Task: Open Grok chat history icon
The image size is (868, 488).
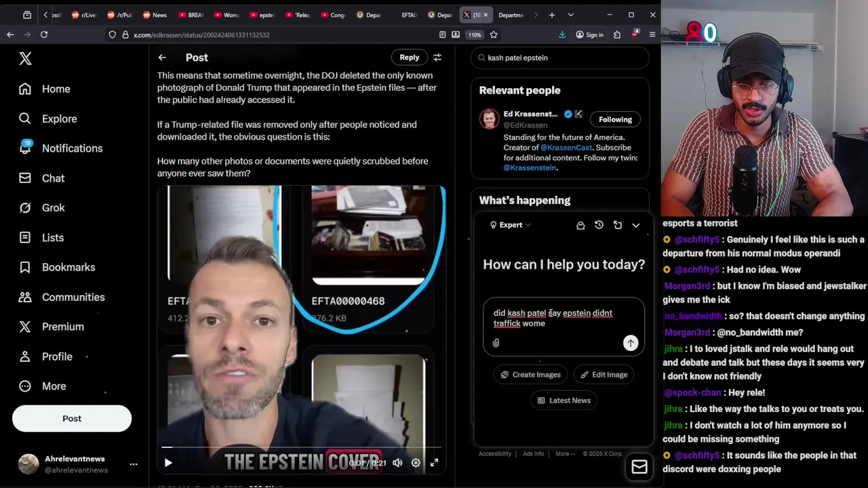Action: [599, 225]
